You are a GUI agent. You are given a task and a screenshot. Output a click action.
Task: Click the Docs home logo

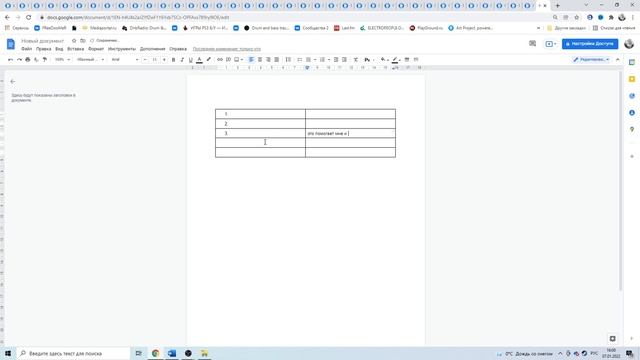(11, 44)
